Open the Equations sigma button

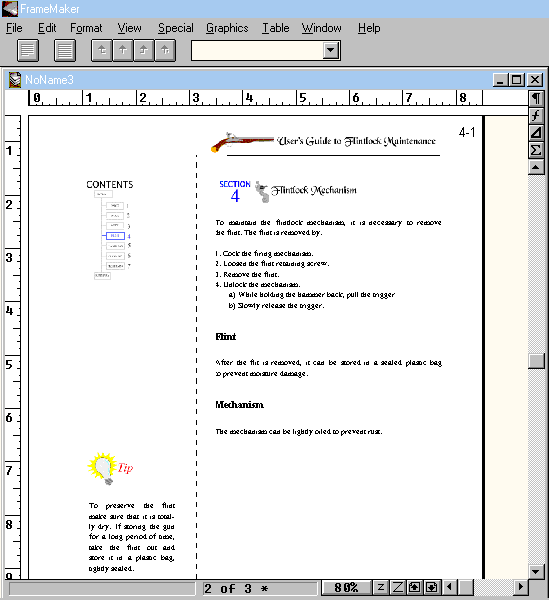pos(536,150)
